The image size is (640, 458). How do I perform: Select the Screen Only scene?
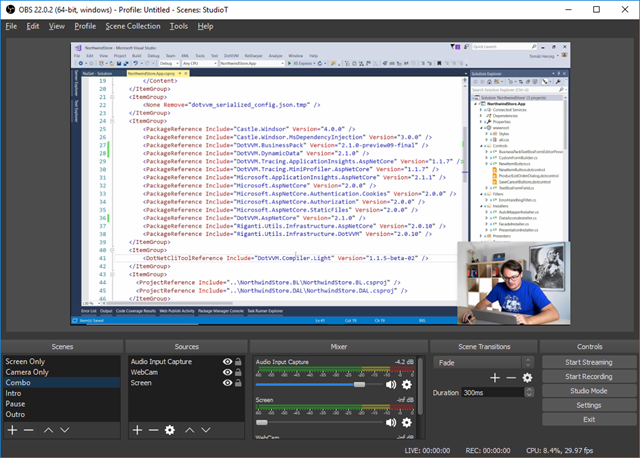click(62, 361)
